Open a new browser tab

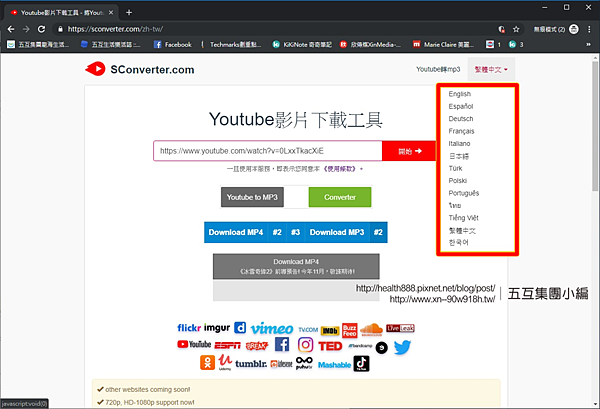(129, 13)
